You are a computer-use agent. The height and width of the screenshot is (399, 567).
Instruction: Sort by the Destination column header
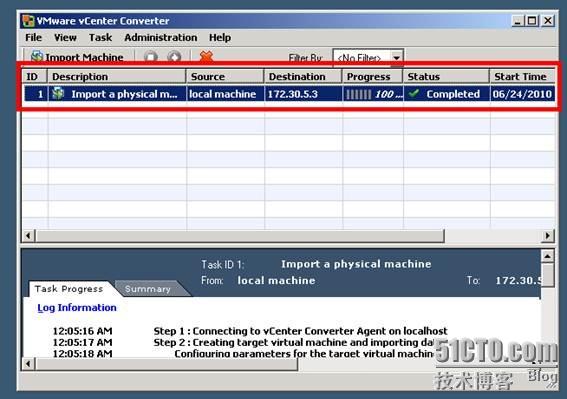303,76
